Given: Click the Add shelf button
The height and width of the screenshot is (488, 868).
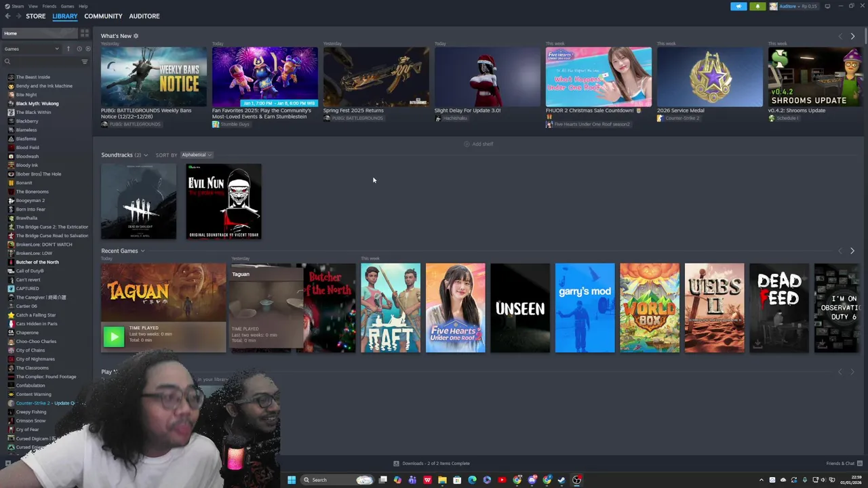Looking at the screenshot, I should coord(479,144).
